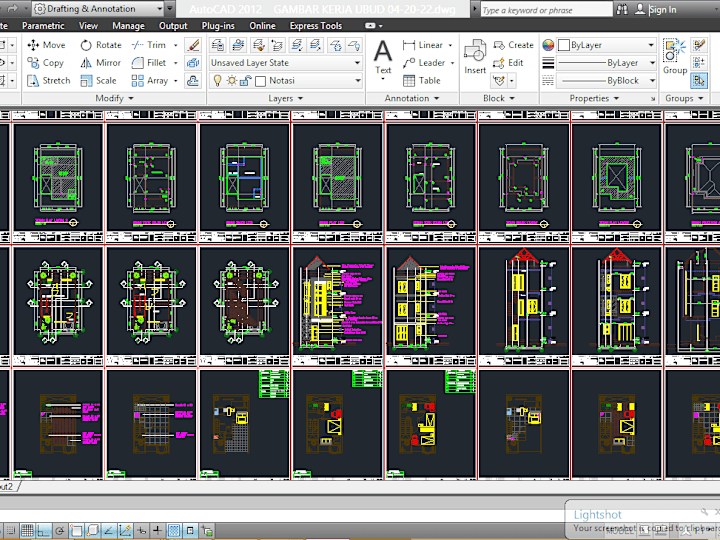This screenshot has height=540, width=720.
Task: Select the multiline Text tool
Action: (383, 57)
